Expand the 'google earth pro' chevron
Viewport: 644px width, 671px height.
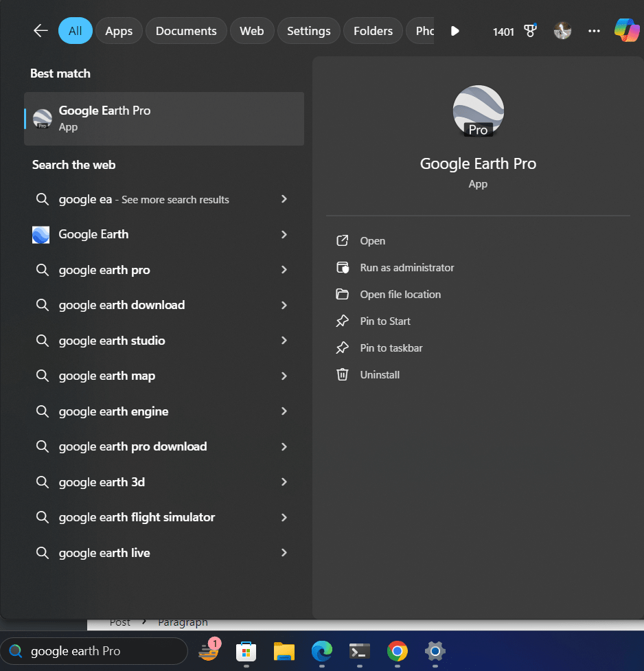pos(284,270)
